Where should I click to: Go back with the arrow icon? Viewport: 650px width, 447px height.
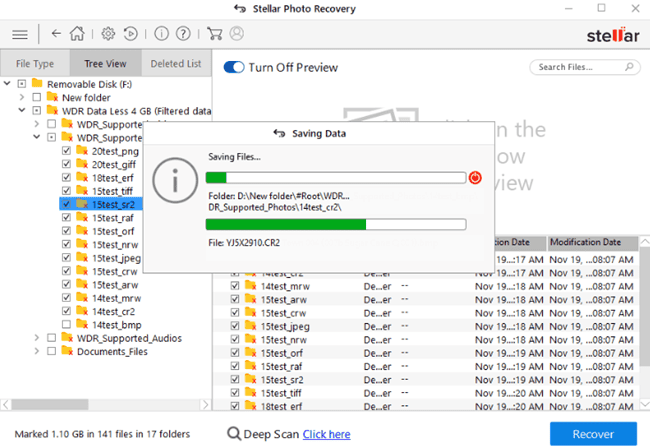[x=55, y=33]
